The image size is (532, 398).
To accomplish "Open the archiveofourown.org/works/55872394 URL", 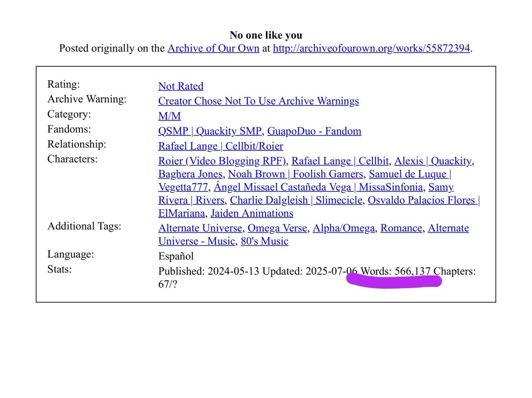I will (371, 48).
